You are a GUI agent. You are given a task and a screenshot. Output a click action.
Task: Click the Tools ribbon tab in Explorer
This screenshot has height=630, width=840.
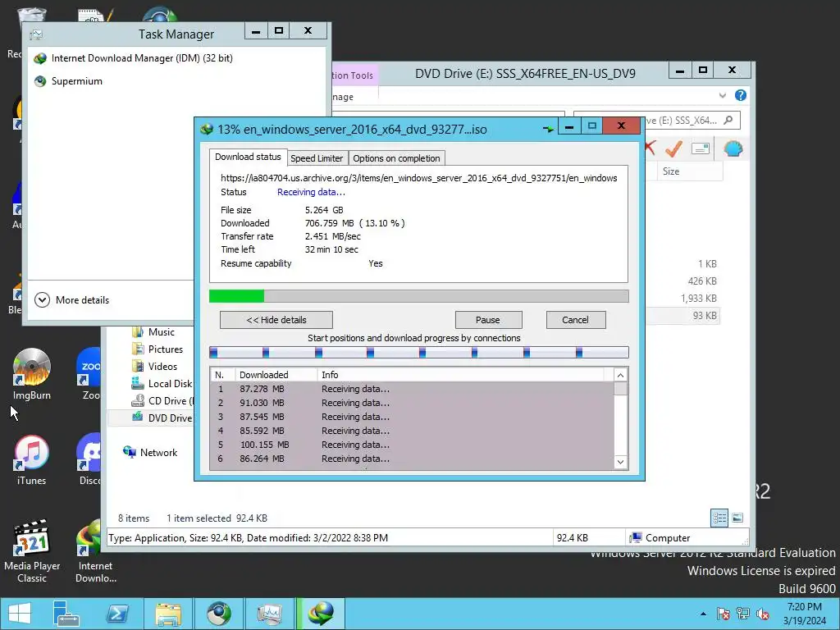click(x=354, y=75)
